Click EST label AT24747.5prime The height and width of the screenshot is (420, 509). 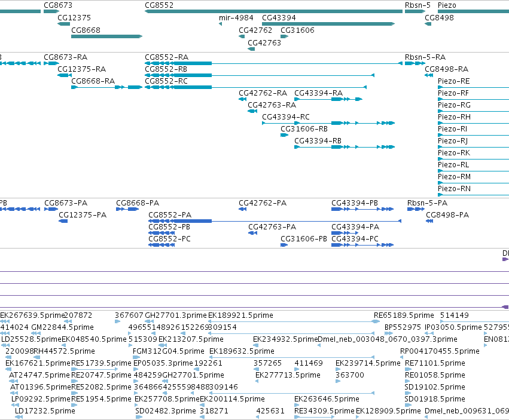coord(39,375)
